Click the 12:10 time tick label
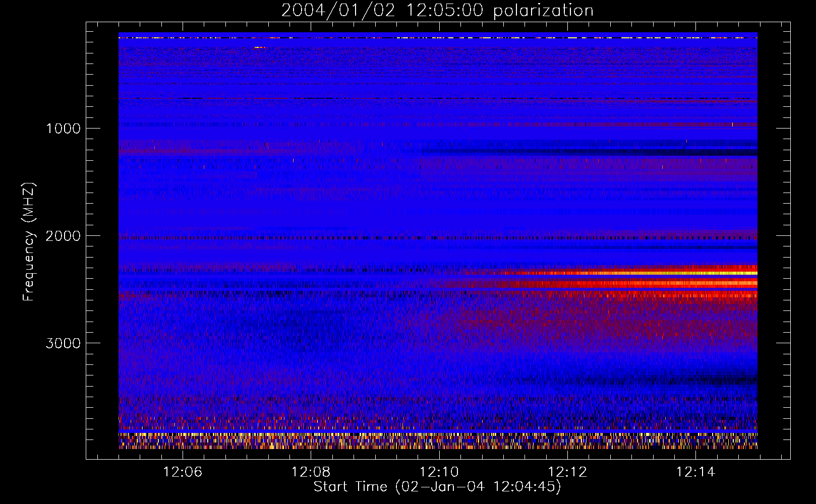The width and height of the screenshot is (816, 504). click(439, 472)
